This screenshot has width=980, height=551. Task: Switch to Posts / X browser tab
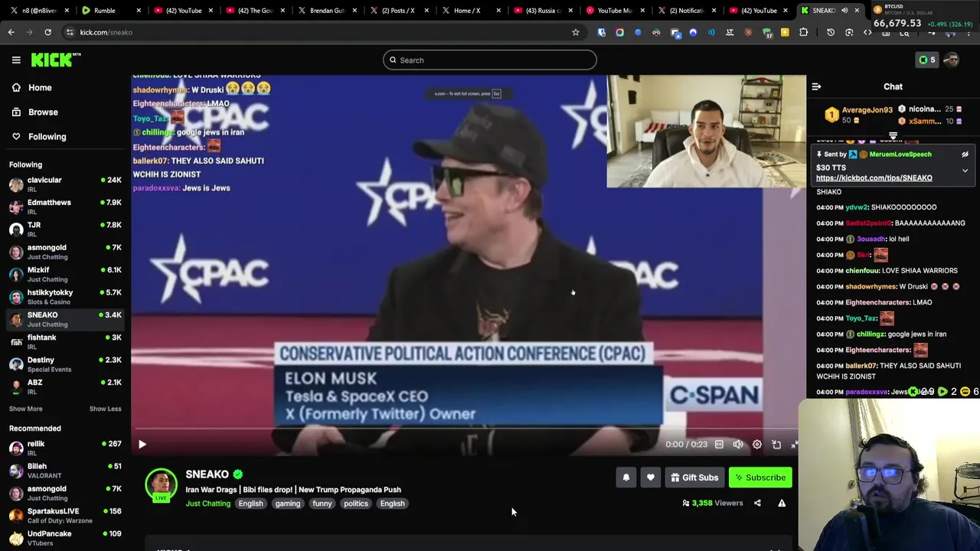click(400, 11)
